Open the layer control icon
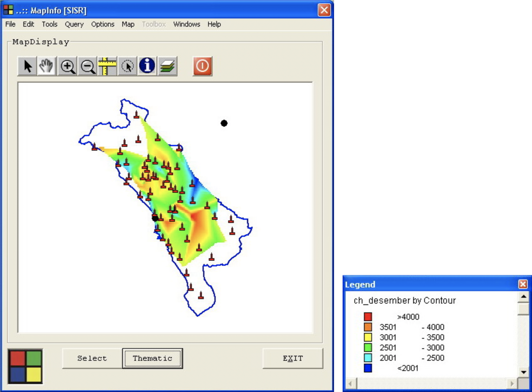Screen dimensions: 532x392 [168, 66]
